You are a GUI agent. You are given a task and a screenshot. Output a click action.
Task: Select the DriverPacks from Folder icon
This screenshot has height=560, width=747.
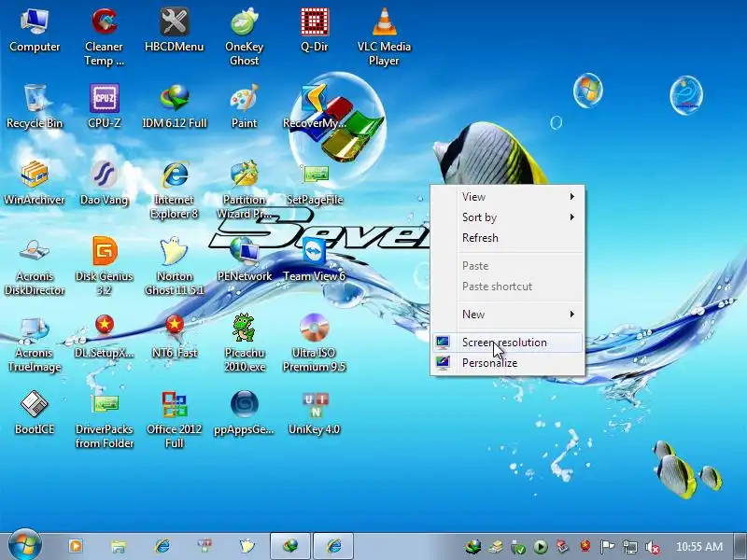tap(104, 420)
